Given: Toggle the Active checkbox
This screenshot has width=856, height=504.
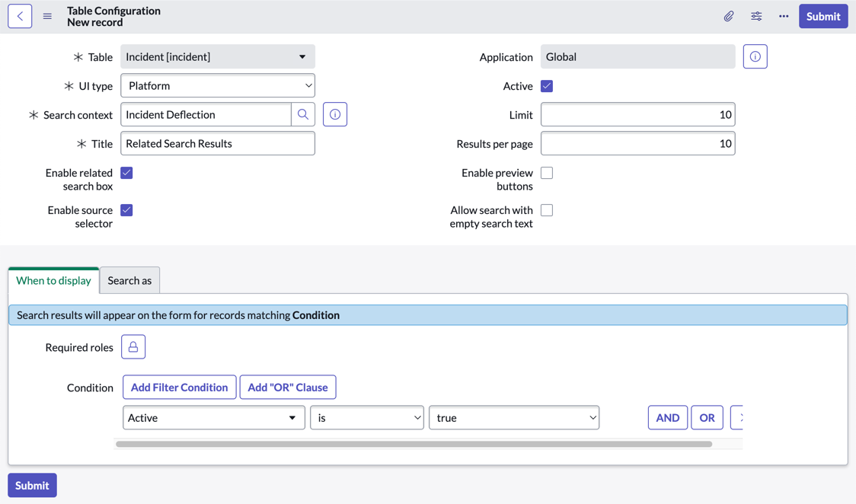Looking at the screenshot, I should (x=547, y=86).
